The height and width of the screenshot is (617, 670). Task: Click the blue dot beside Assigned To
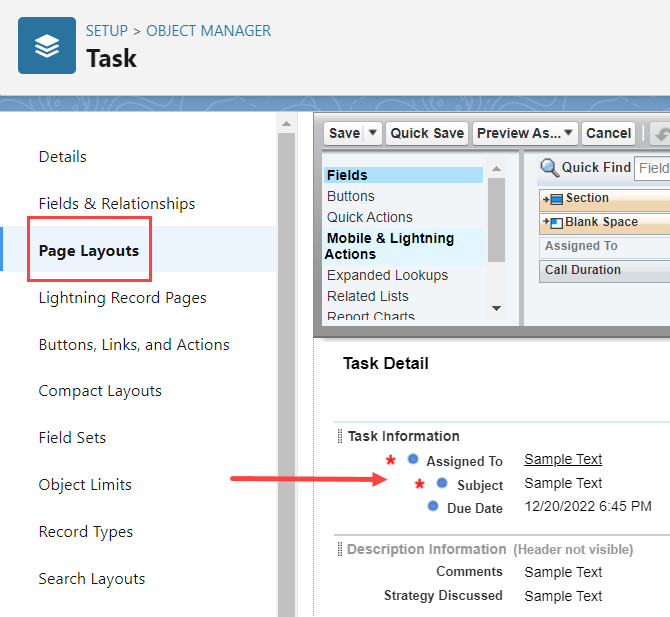click(413, 460)
